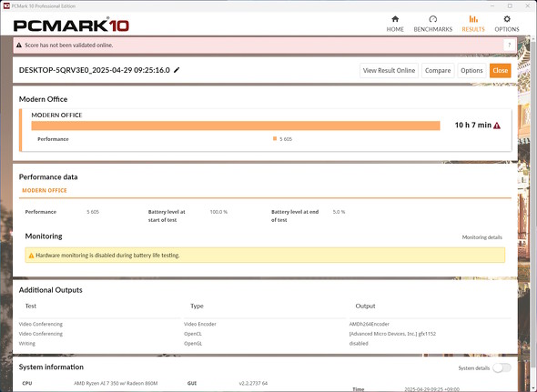This screenshot has height=392, width=537.
Task: Click the PCMark 10 title bar app icon
Action: tap(6, 5)
